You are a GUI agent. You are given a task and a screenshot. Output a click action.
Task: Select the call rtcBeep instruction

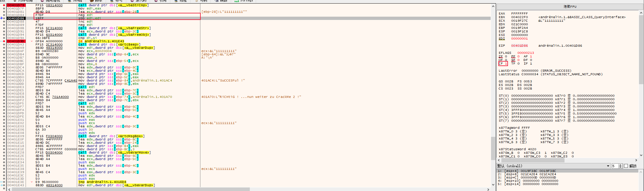tap(109, 44)
